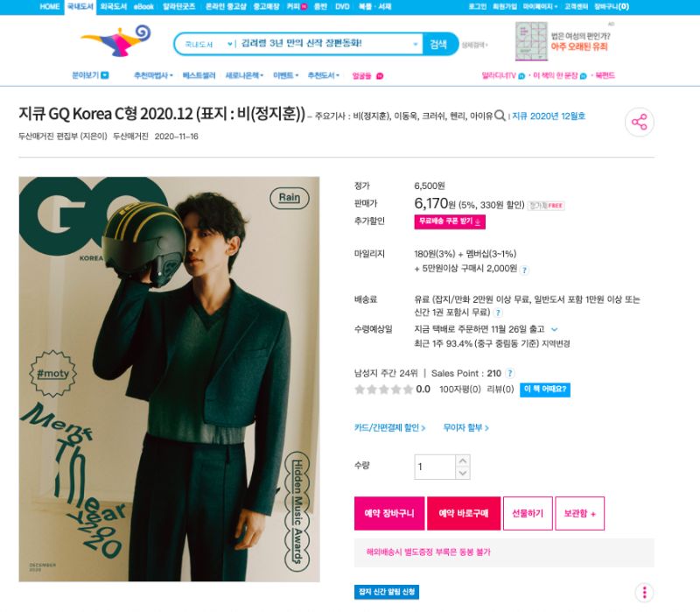The image size is (700, 612).
Task: Switch to the eBook tab
Action: click(x=143, y=7)
